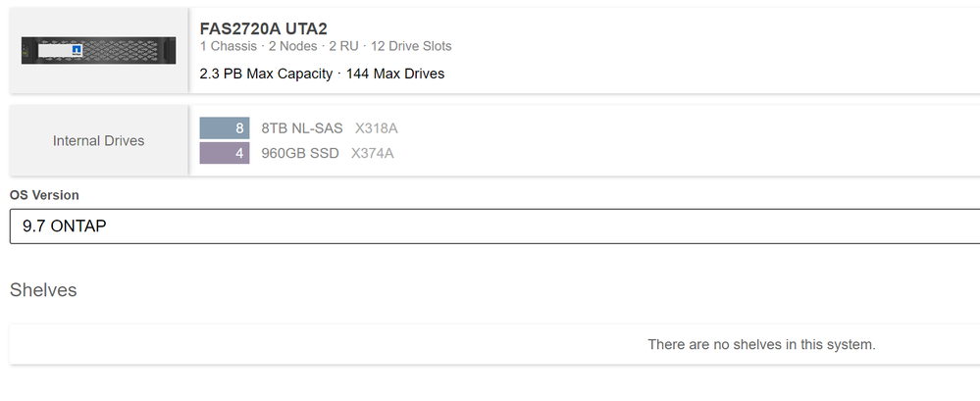Click the FAS2720A chassis thumbnail image
Viewport: 980px width, 401px height.
point(98,49)
